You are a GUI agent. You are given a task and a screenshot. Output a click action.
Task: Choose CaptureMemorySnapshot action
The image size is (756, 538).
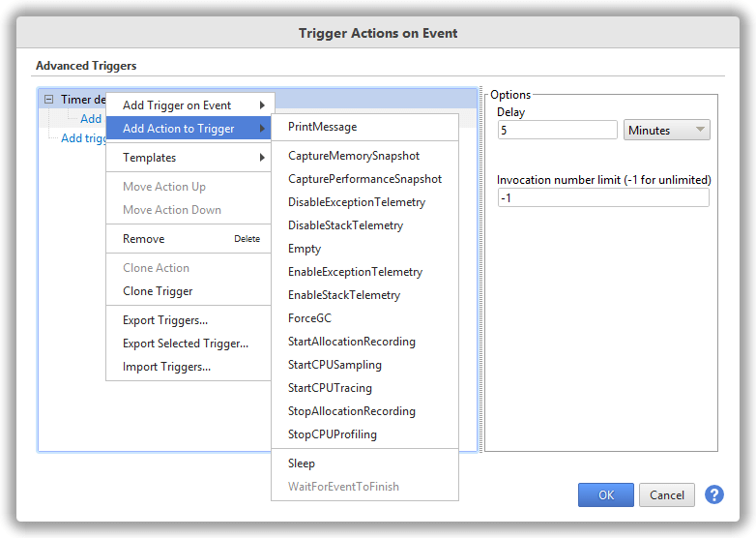click(x=365, y=156)
